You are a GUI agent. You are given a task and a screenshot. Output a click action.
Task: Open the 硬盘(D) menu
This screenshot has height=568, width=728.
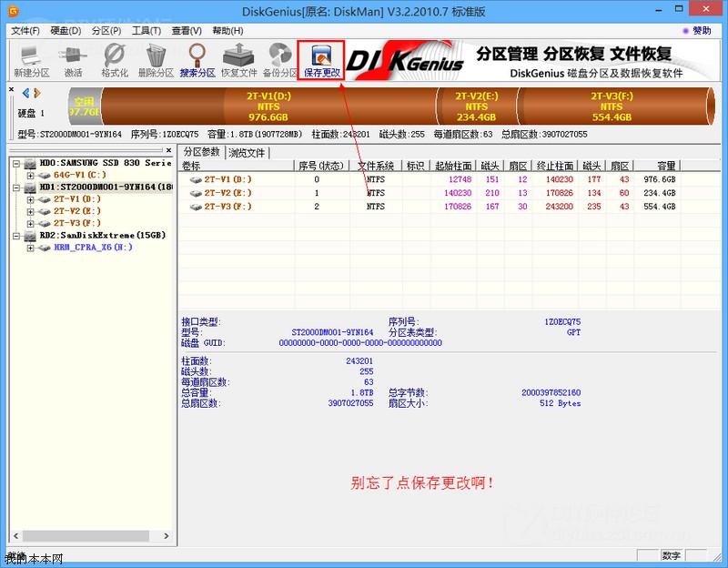pos(66,31)
